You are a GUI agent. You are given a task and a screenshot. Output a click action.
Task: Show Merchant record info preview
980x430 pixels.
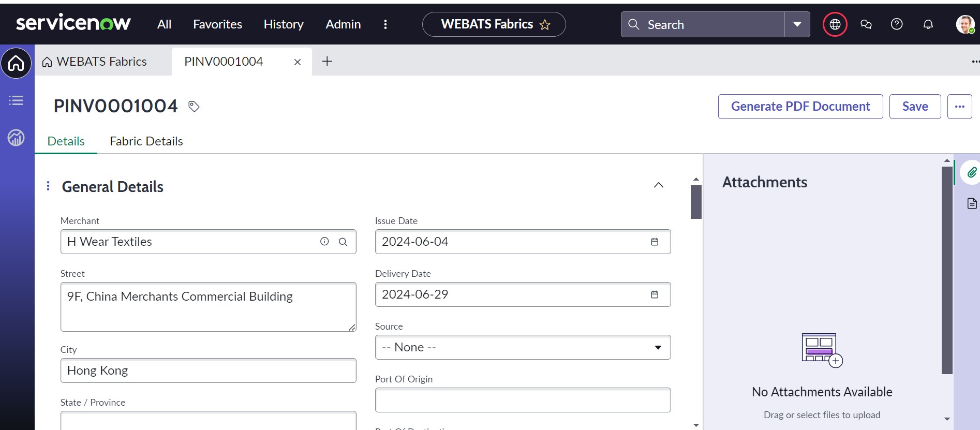324,242
